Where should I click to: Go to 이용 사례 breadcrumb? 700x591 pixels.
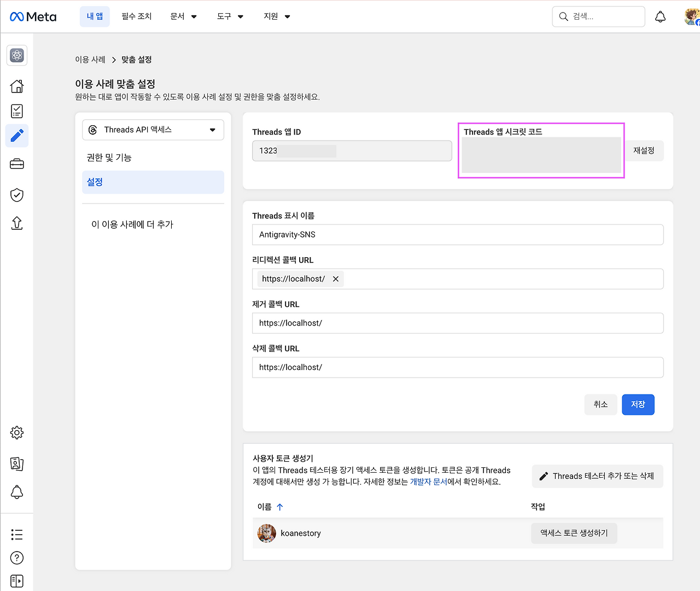click(90, 60)
